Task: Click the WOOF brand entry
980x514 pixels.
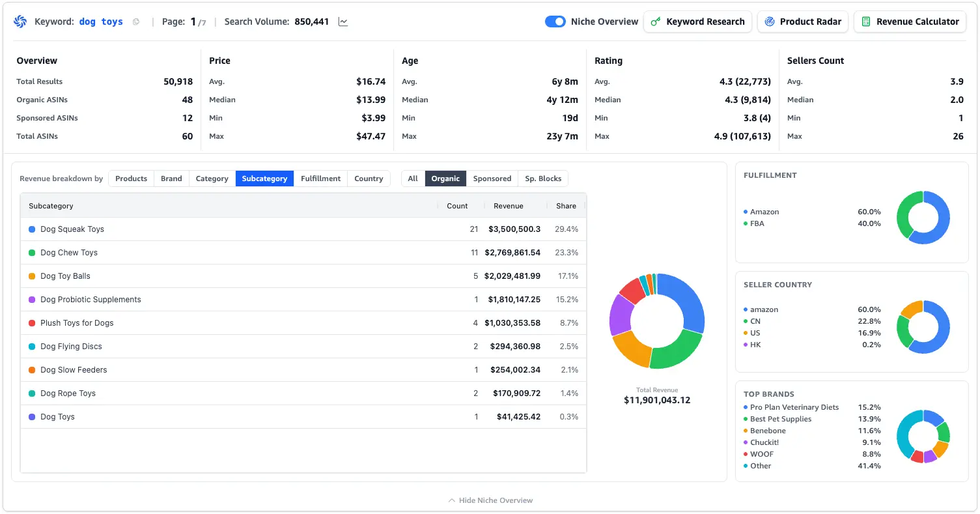Action: click(x=762, y=454)
